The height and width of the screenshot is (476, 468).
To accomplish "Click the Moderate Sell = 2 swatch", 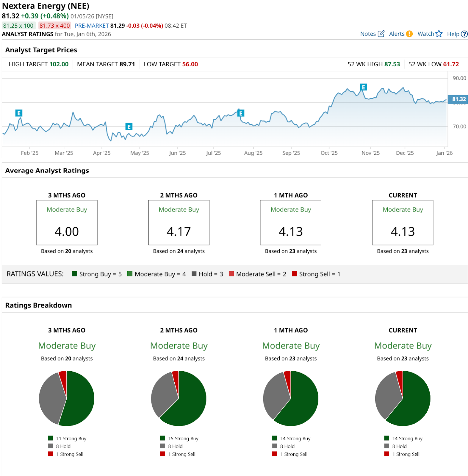I will pyautogui.click(x=231, y=274).
